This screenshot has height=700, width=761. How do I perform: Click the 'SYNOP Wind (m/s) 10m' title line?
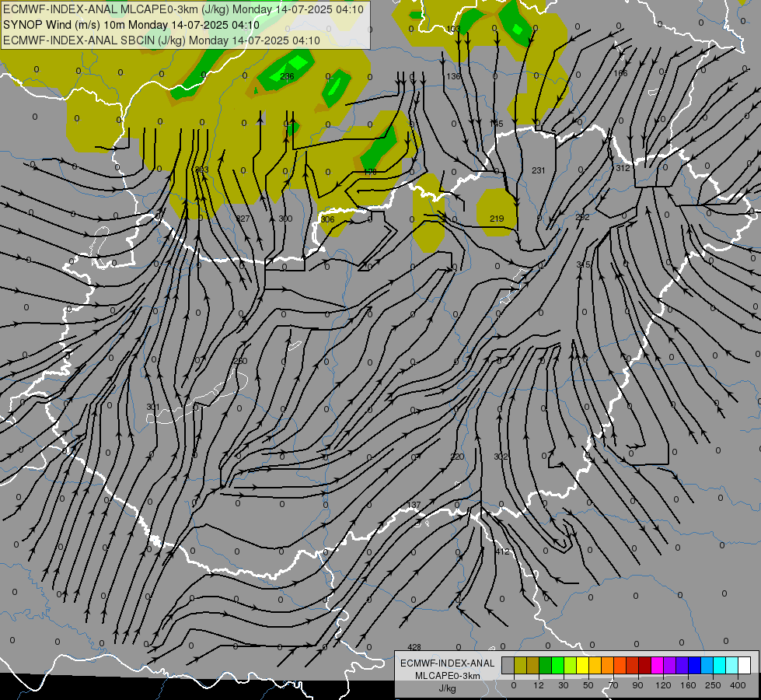coord(131,25)
